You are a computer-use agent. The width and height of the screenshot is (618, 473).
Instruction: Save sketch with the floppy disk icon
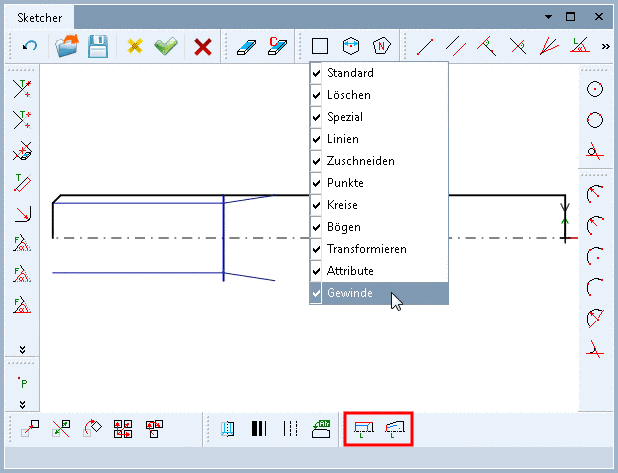98,46
